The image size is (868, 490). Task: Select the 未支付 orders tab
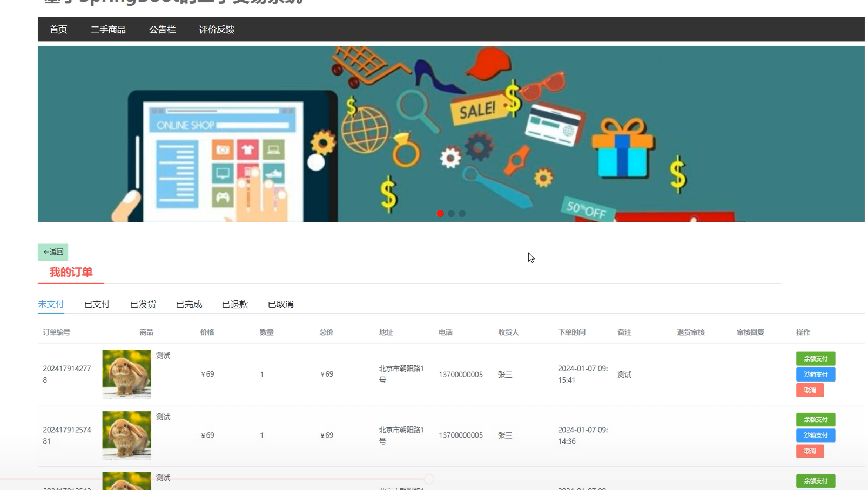(51, 304)
